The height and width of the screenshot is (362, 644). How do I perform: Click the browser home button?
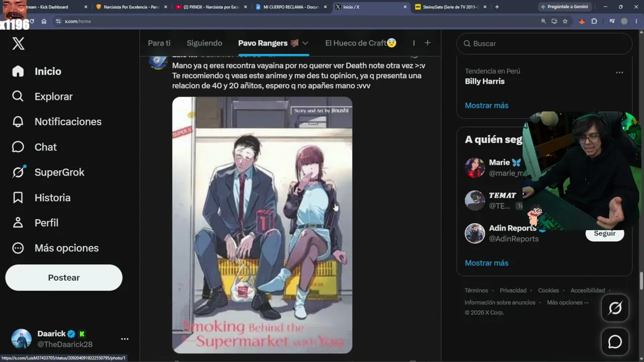pyautogui.click(x=44, y=22)
